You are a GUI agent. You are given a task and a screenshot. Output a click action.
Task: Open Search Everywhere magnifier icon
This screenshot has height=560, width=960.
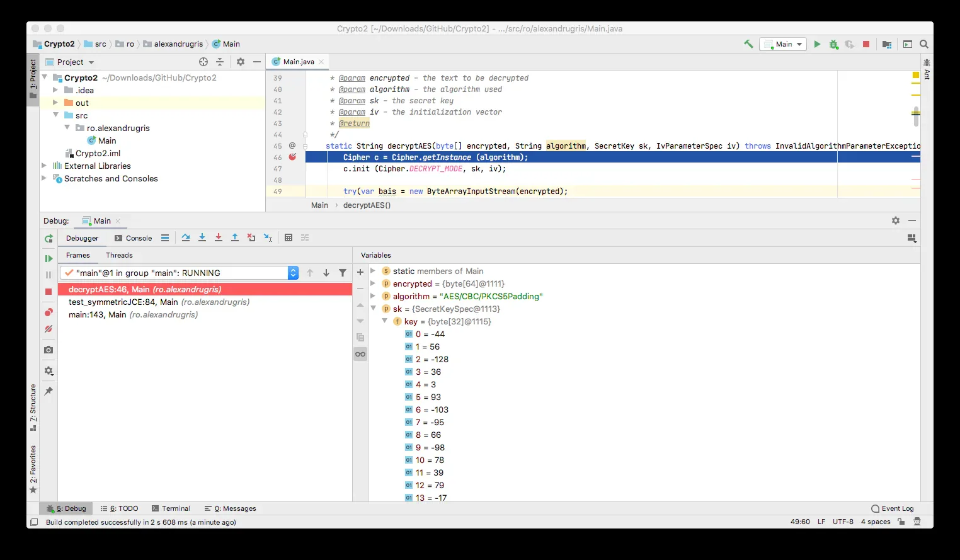(x=924, y=44)
